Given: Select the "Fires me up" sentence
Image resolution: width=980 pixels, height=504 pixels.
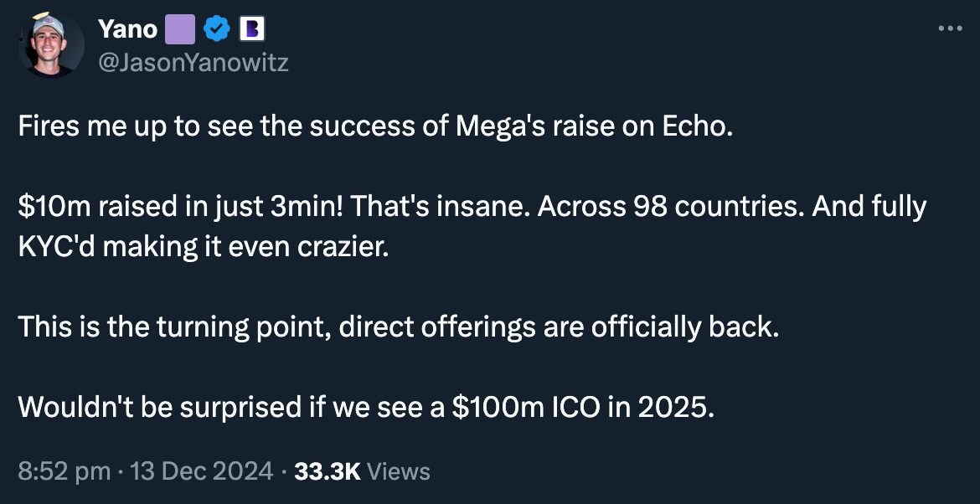Looking at the screenshot, I should [374, 126].
